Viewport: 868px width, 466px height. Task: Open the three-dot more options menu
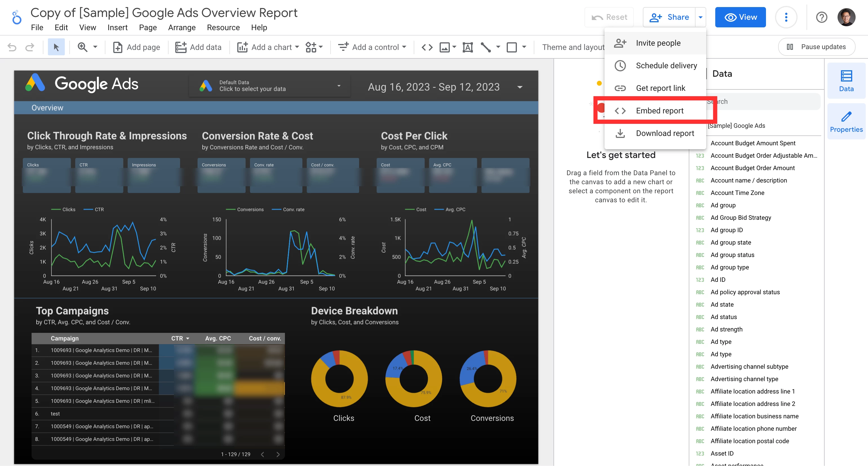coord(786,17)
